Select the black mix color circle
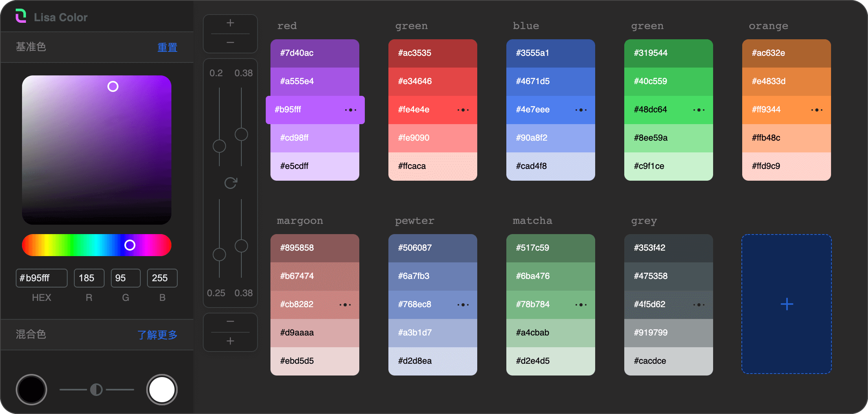The image size is (868, 414). coord(31,390)
